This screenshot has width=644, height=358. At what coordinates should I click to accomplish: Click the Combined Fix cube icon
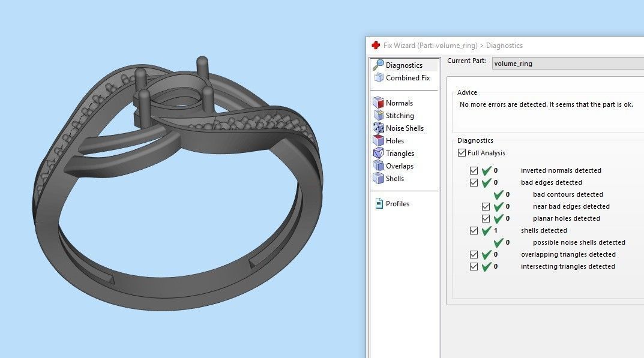pyautogui.click(x=379, y=77)
